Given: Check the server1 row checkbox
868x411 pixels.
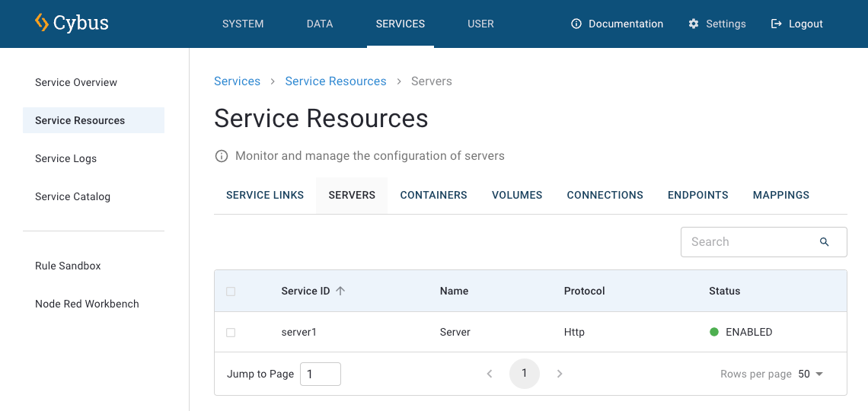Looking at the screenshot, I should [231, 333].
